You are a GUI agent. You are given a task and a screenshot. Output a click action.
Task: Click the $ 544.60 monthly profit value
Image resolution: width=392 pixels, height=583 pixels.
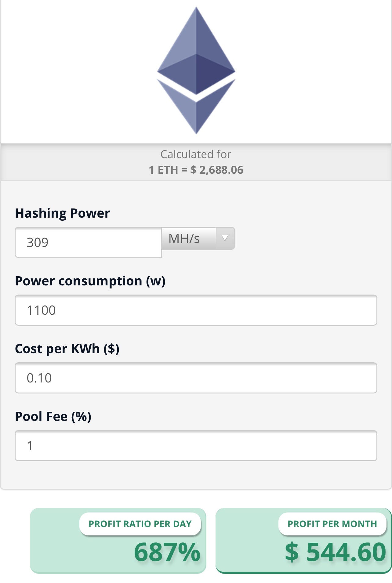336,552
